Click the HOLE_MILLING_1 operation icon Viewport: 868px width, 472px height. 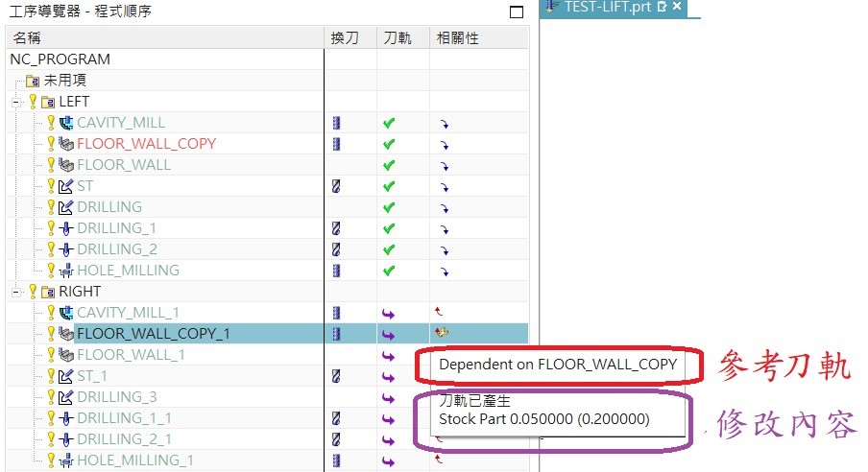tap(66, 460)
